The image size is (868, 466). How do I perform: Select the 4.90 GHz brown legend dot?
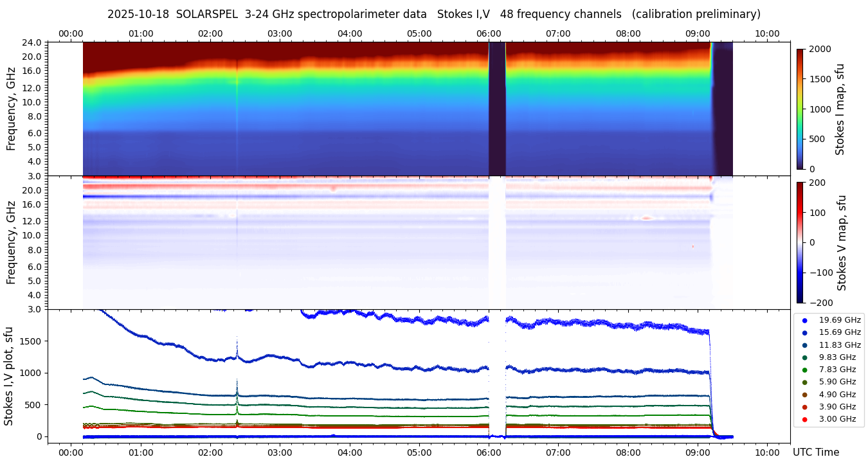click(804, 395)
